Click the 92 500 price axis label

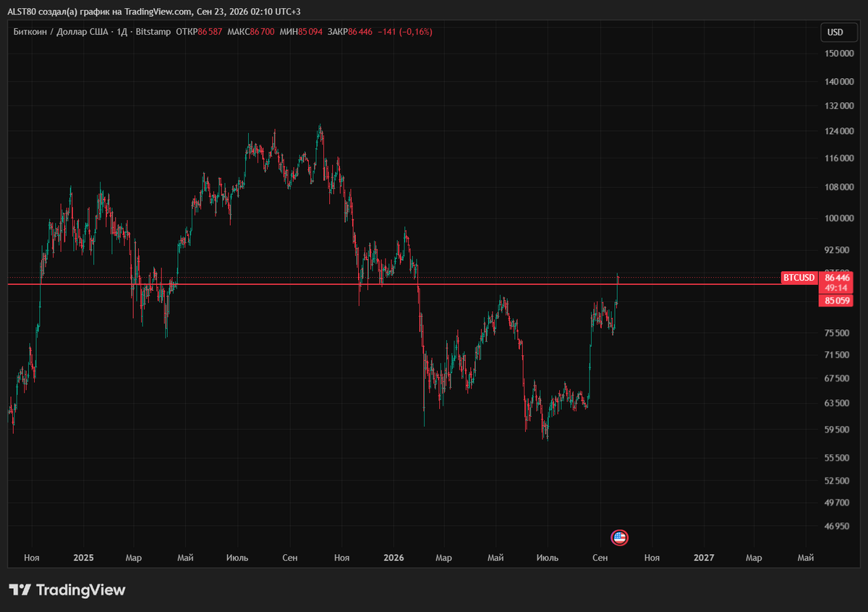(x=838, y=250)
